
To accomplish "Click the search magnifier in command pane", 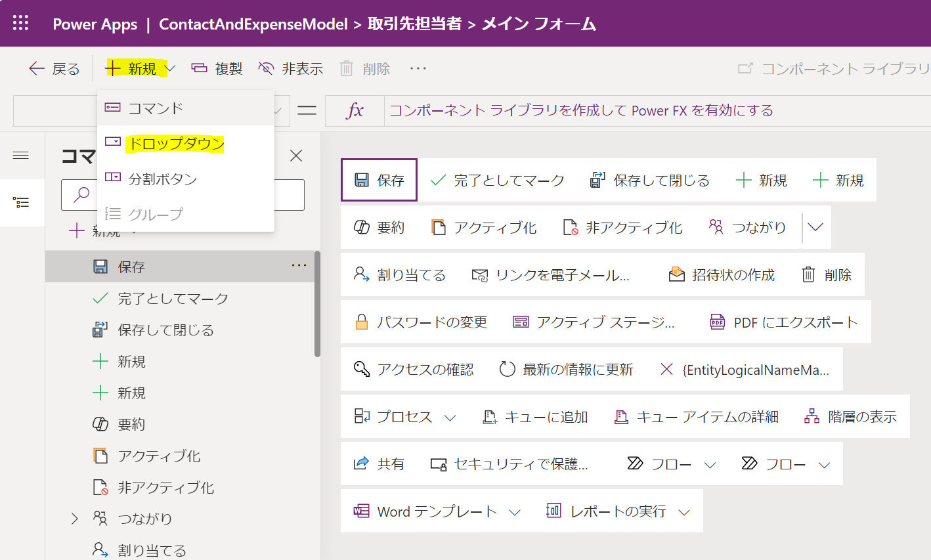I will (x=81, y=195).
